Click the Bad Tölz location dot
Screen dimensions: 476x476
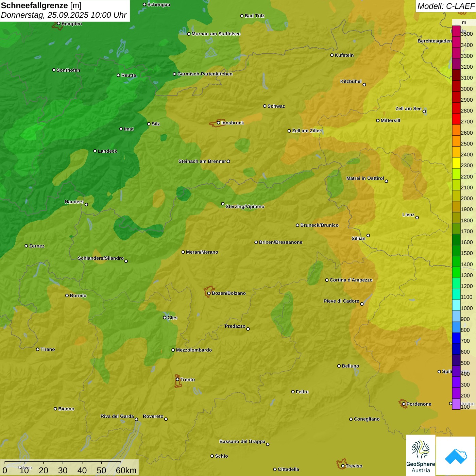coord(242,16)
